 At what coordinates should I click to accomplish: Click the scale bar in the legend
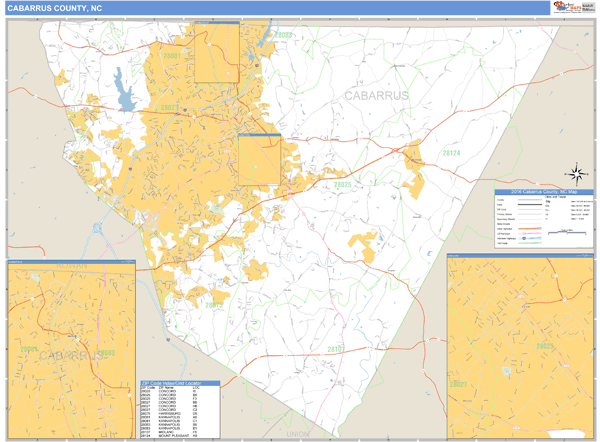pos(568,231)
